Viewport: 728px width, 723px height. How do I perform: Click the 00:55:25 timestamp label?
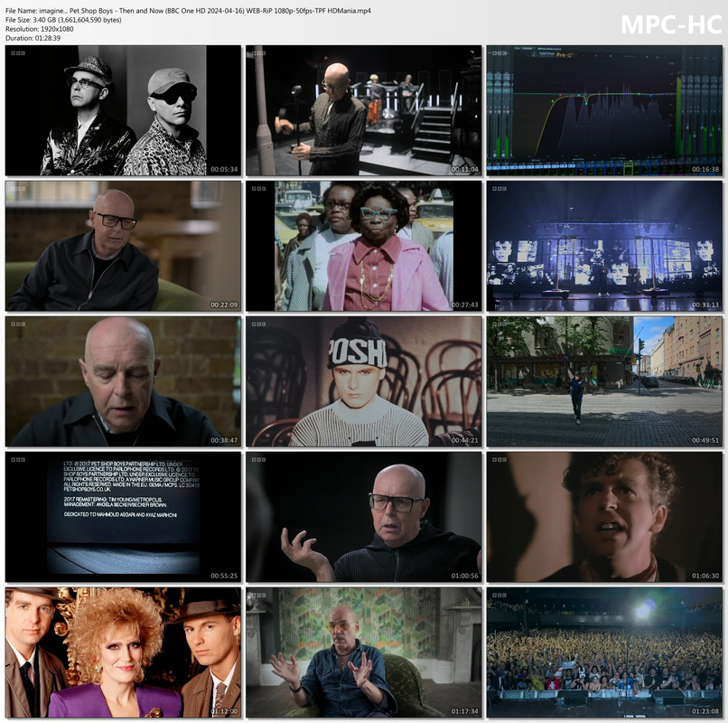(224, 576)
